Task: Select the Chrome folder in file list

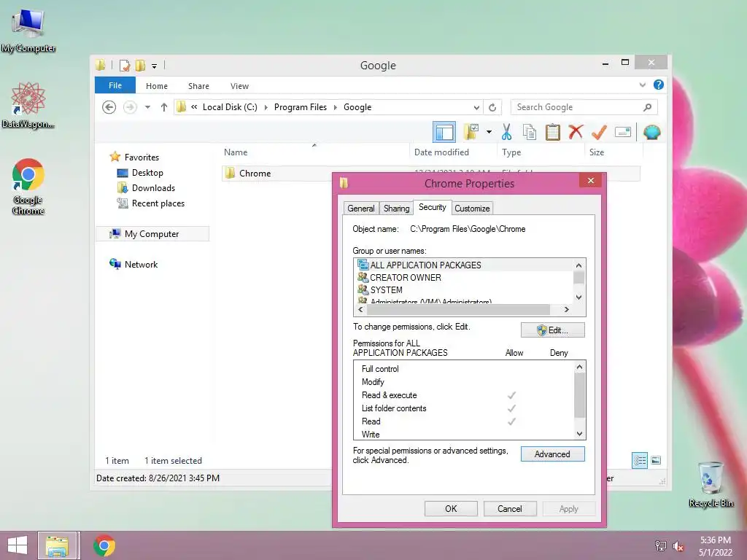Action: [255, 174]
